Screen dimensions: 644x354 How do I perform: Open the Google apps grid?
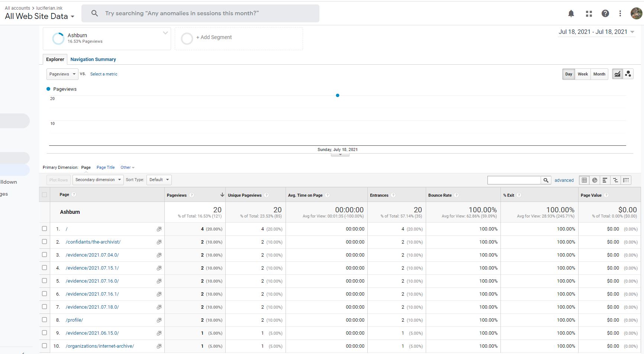pyautogui.click(x=589, y=14)
